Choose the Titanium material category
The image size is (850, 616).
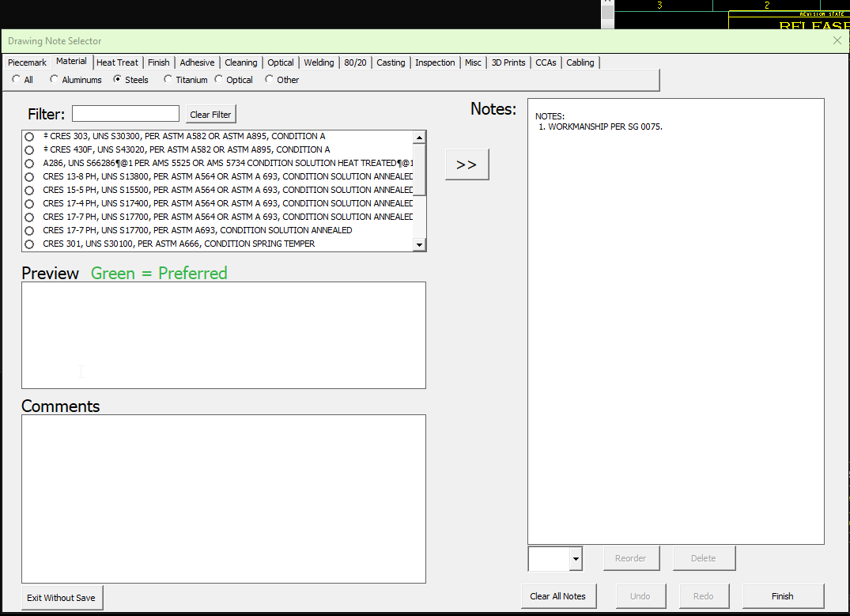(x=168, y=79)
